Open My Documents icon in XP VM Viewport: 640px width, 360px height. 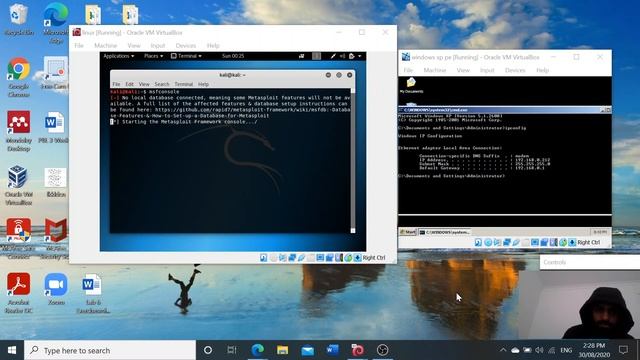tap(411, 85)
